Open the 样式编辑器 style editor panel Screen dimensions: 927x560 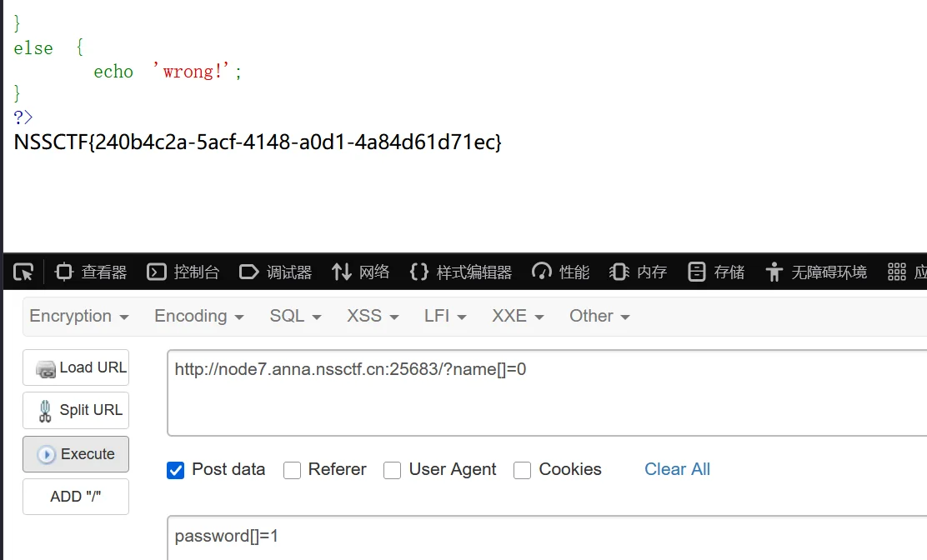coord(461,272)
